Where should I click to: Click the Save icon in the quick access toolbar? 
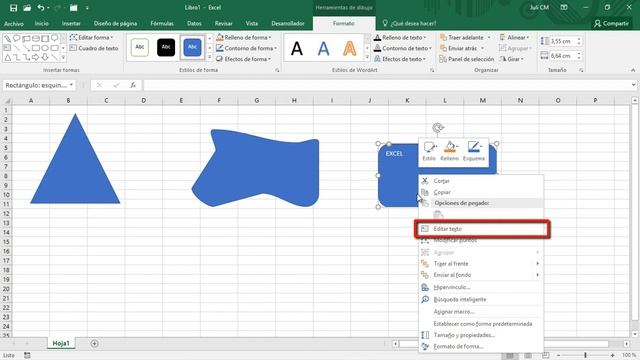click(x=13, y=8)
